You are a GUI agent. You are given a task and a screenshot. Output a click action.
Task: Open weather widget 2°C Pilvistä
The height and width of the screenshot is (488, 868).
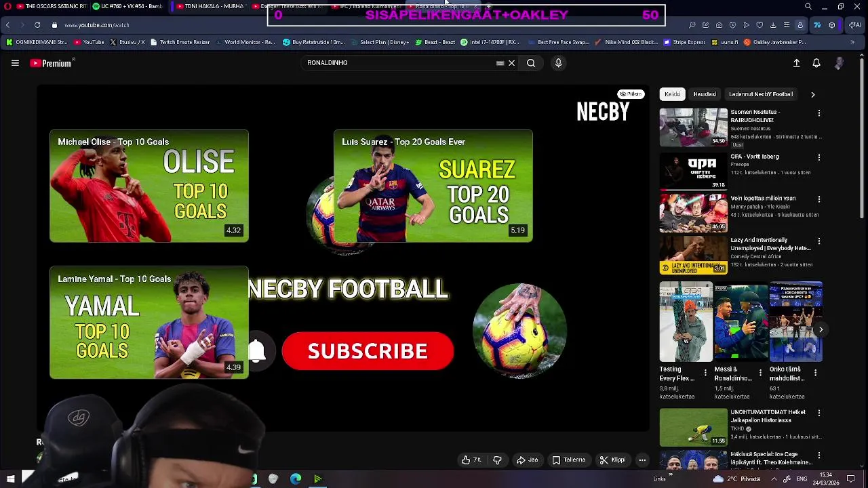pos(735,479)
